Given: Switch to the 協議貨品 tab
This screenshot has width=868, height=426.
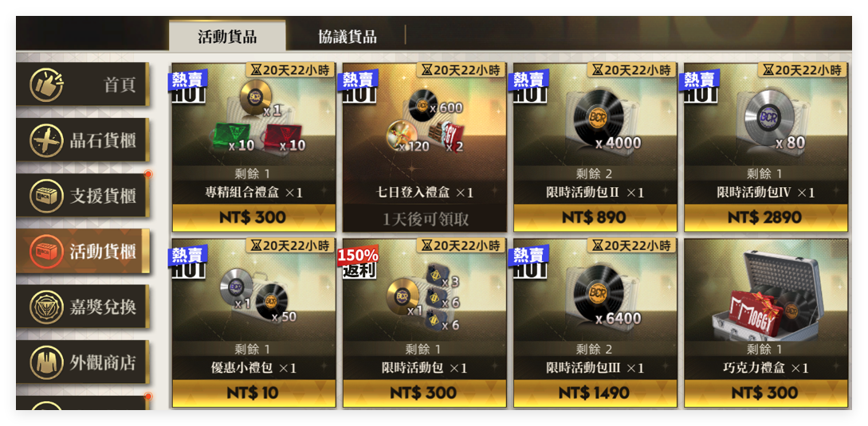Looking at the screenshot, I should tap(347, 37).
